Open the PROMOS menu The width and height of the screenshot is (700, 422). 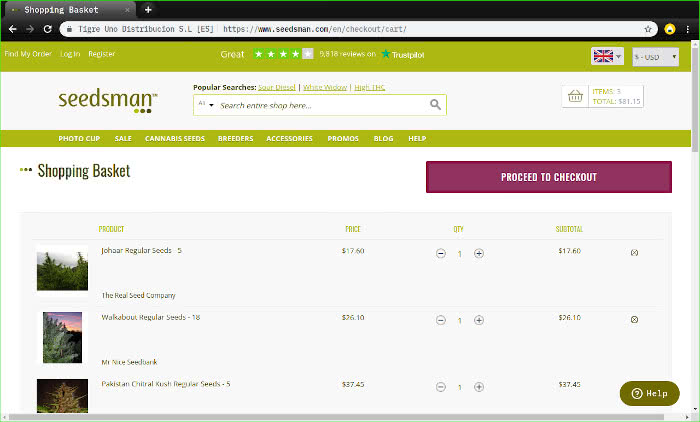coord(343,138)
